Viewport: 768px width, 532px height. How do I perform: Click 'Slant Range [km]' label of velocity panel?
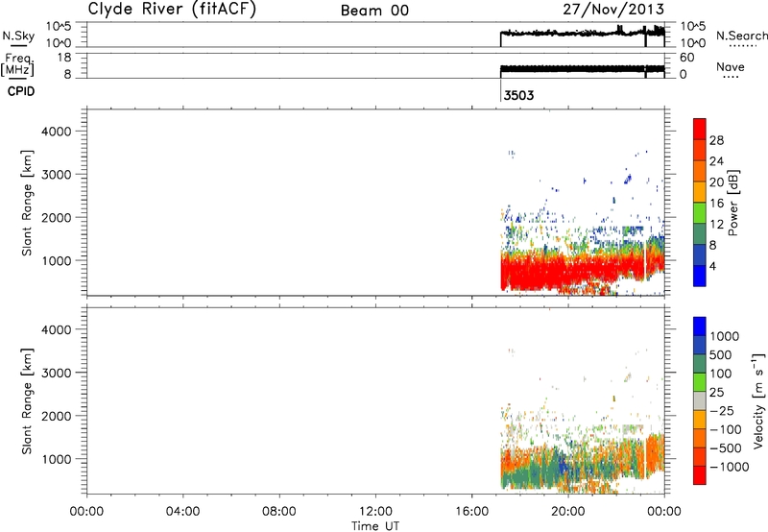click(x=27, y=401)
